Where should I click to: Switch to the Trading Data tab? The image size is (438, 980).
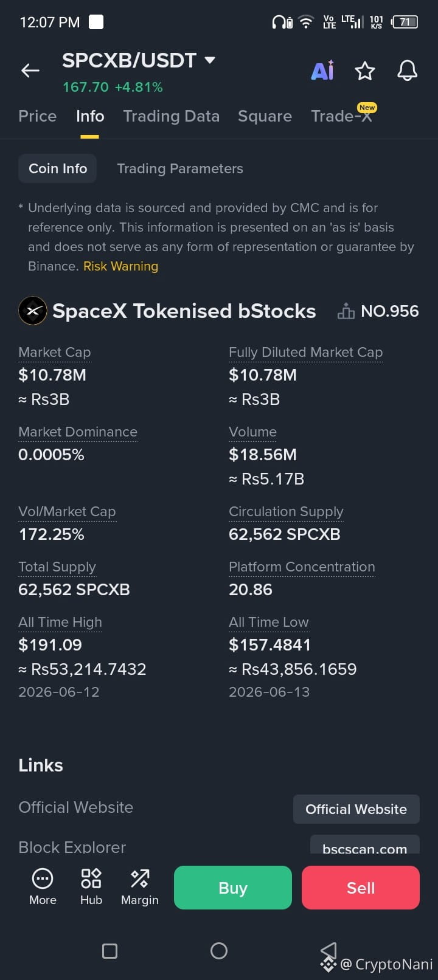pyautogui.click(x=171, y=116)
